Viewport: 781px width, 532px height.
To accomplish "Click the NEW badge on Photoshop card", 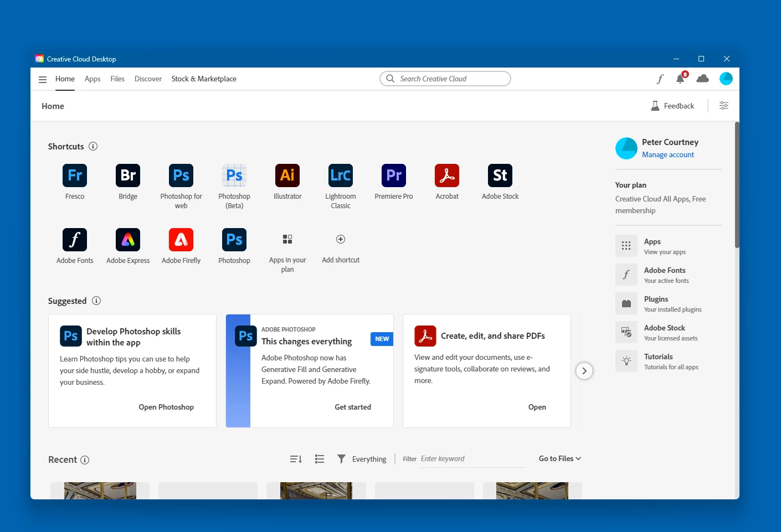I will click(382, 339).
